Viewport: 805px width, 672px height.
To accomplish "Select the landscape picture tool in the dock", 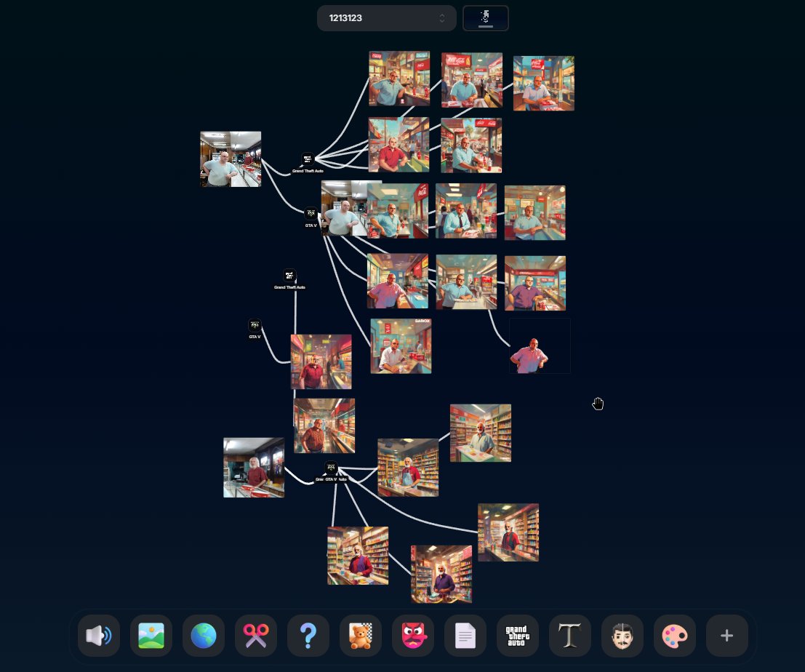I will click(x=151, y=636).
